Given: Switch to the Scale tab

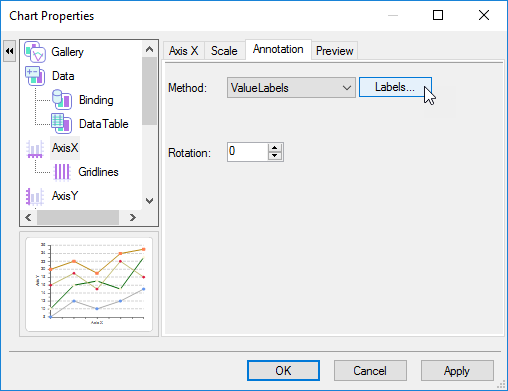Looking at the screenshot, I should click(224, 51).
